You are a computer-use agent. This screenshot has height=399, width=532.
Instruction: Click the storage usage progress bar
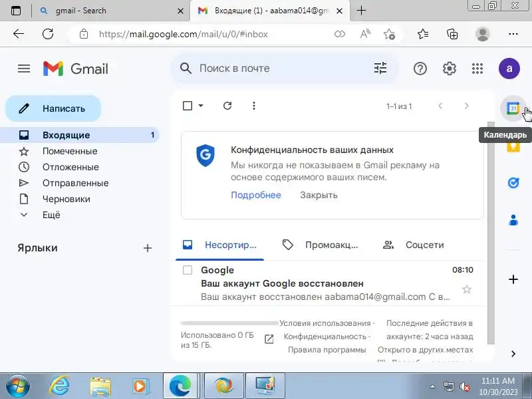tap(229, 323)
